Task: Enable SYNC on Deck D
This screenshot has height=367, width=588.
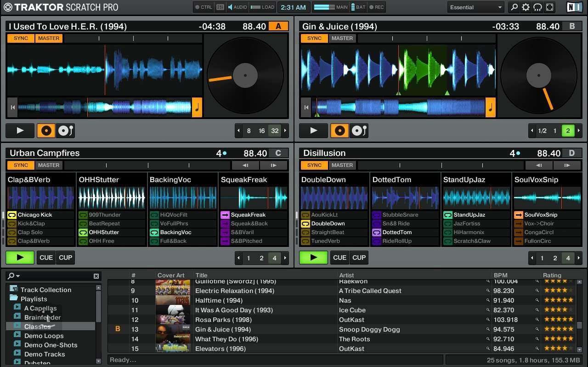Action: (x=314, y=165)
